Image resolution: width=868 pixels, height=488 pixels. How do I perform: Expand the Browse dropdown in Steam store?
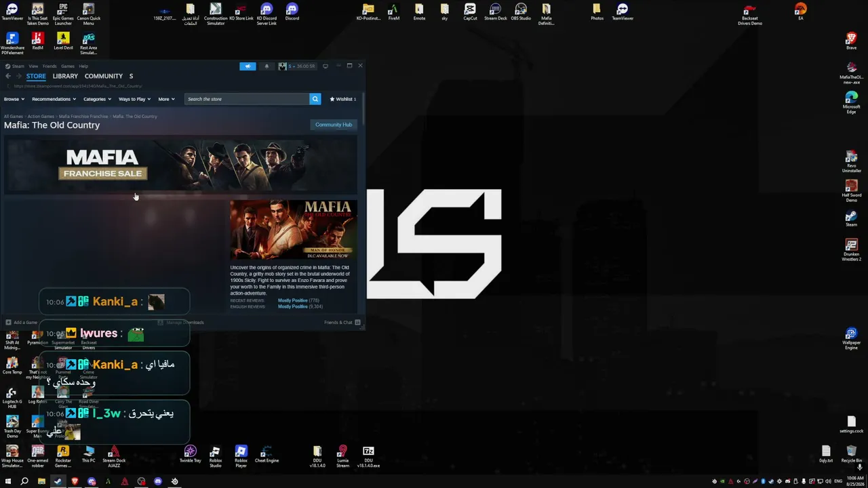14,99
